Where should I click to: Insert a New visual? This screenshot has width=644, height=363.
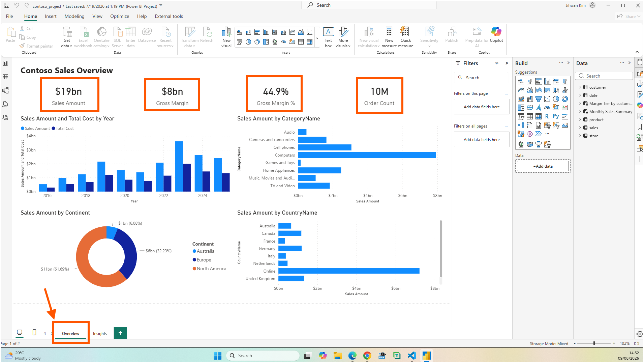226,37
